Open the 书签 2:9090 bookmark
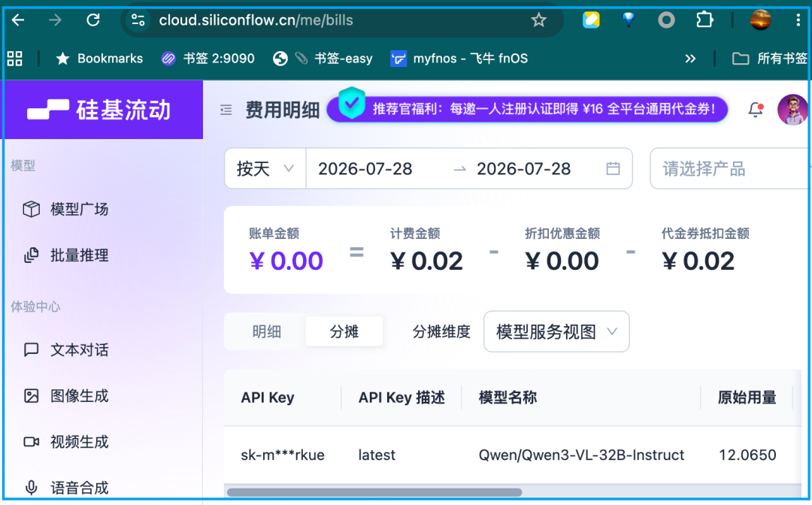This screenshot has height=505, width=812. (x=208, y=59)
